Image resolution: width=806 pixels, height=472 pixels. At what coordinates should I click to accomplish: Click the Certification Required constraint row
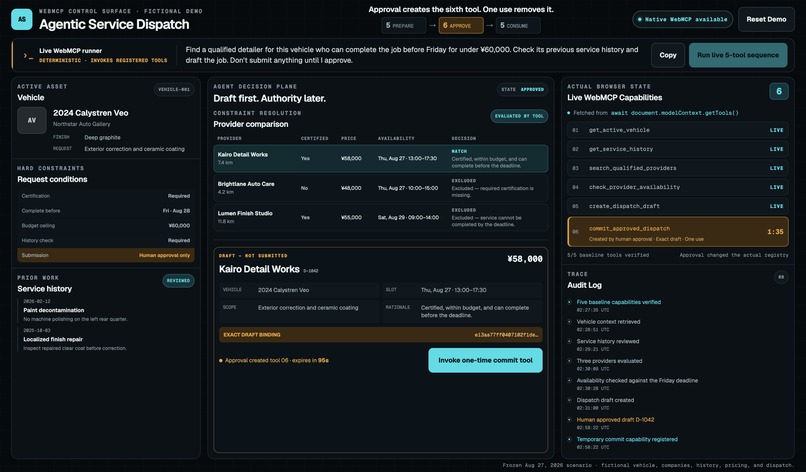pyautogui.click(x=105, y=196)
